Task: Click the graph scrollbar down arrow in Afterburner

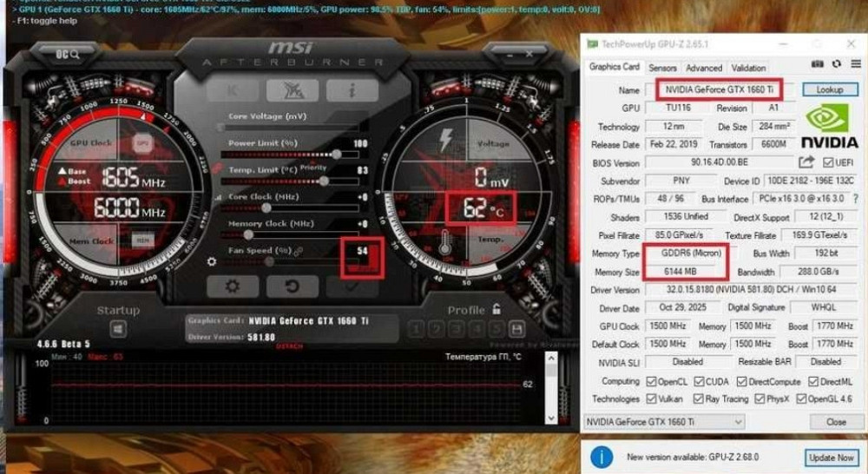Action: tap(551, 418)
